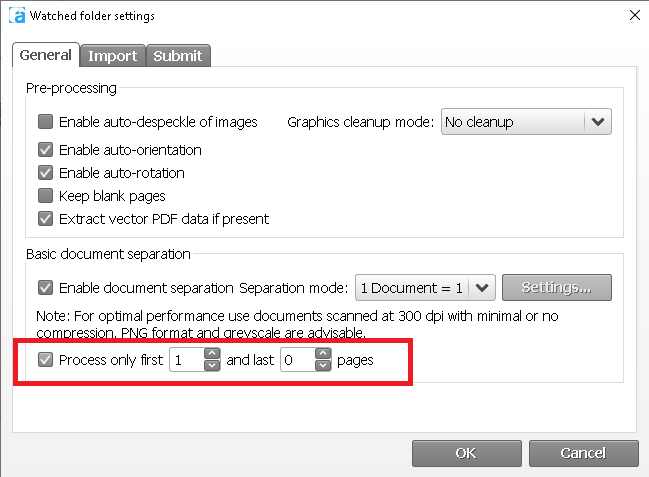Uncheck Extract vector PDF data if present
The width and height of the screenshot is (649, 477).
pos(46,219)
